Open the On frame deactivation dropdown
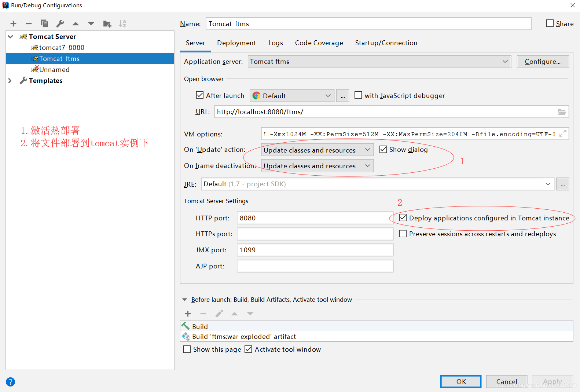580x392 pixels. click(x=317, y=166)
